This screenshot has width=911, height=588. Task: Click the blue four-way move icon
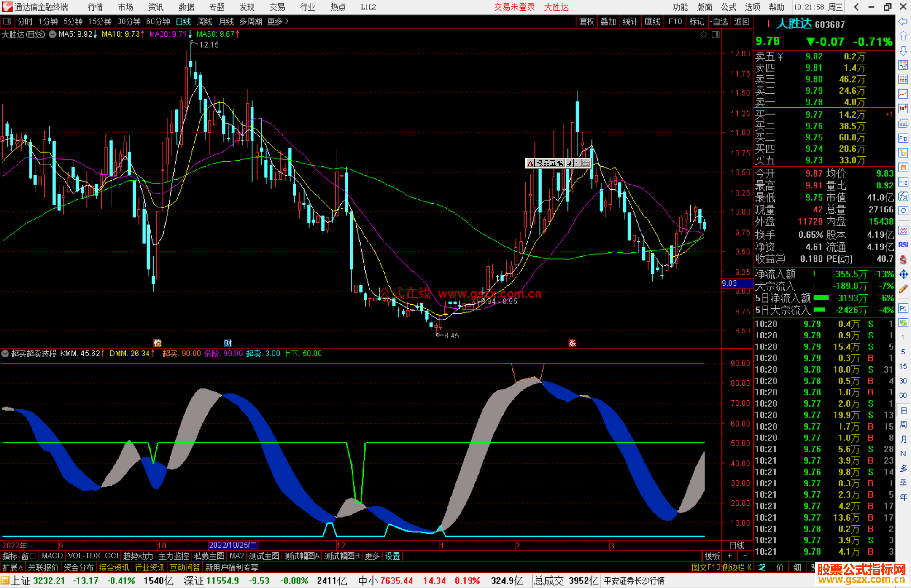point(903,274)
